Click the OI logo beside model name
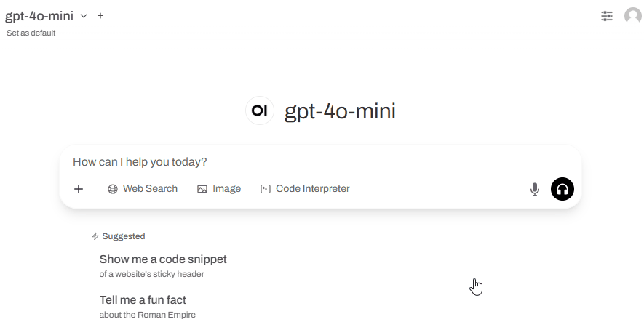 pyautogui.click(x=260, y=110)
